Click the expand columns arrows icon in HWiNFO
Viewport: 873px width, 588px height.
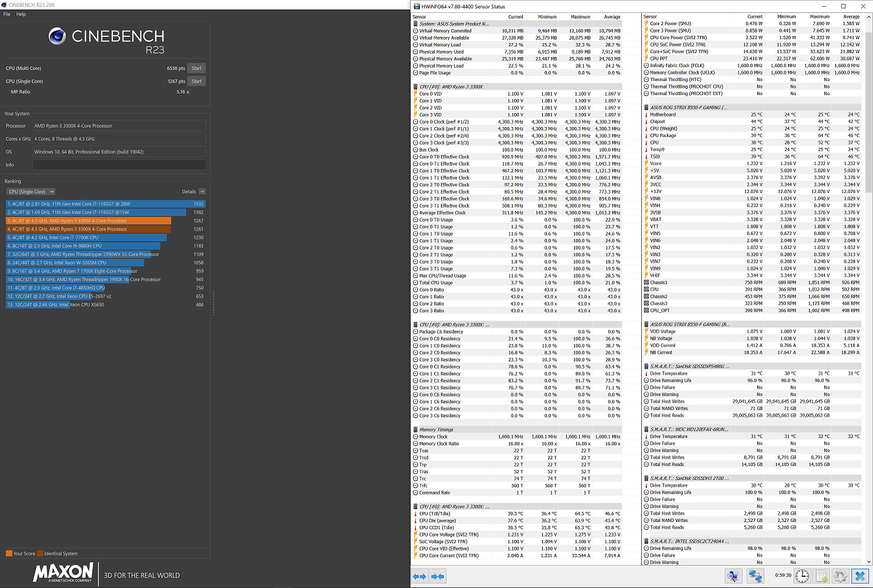419,576
